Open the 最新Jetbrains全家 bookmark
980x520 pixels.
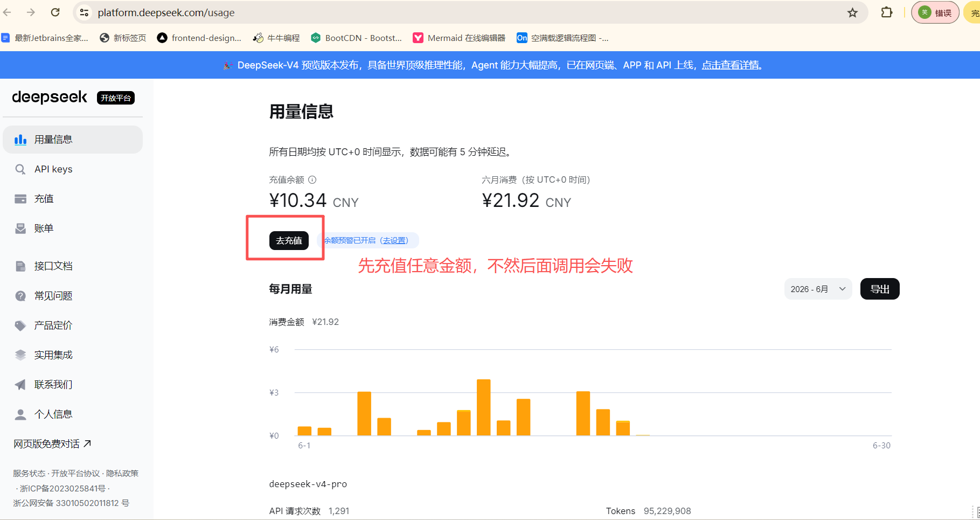point(45,38)
